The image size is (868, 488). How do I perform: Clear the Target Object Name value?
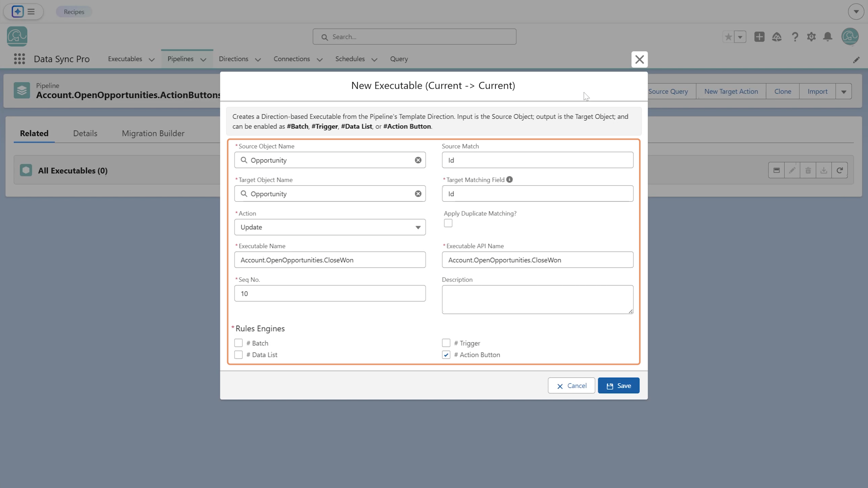click(418, 194)
